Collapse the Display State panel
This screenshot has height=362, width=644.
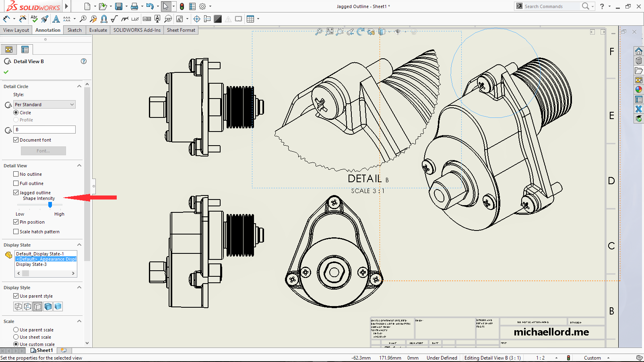point(79,245)
